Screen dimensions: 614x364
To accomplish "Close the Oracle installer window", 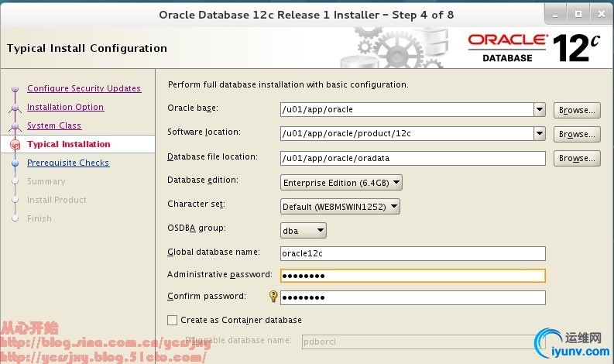I will pos(600,14).
